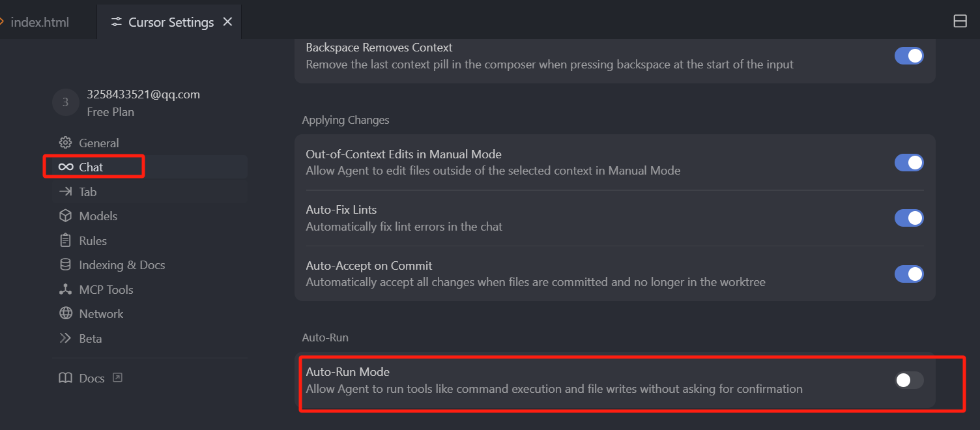The height and width of the screenshot is (430, 980).
Task: Open Models cube icon
Action: [65, 216]
